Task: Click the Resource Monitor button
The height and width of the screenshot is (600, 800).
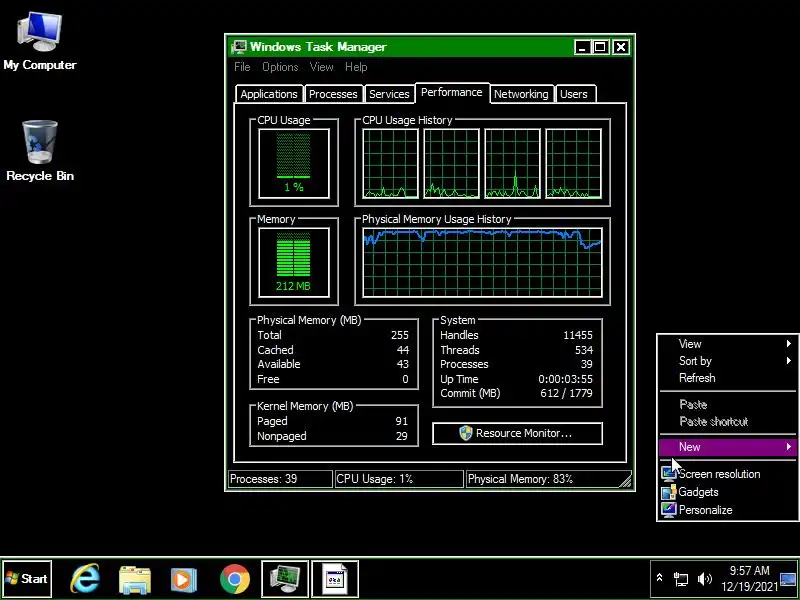Action: pyautogui.click(x=517, y=433)
